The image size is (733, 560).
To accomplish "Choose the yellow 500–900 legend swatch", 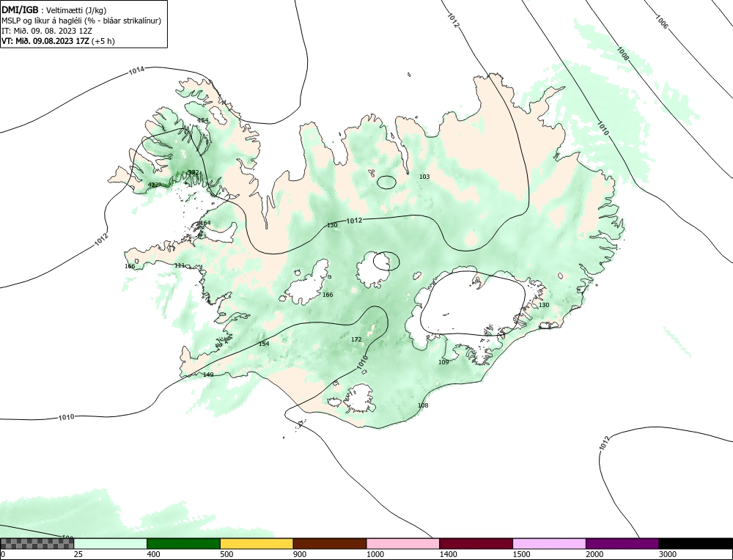I will 257,543.
